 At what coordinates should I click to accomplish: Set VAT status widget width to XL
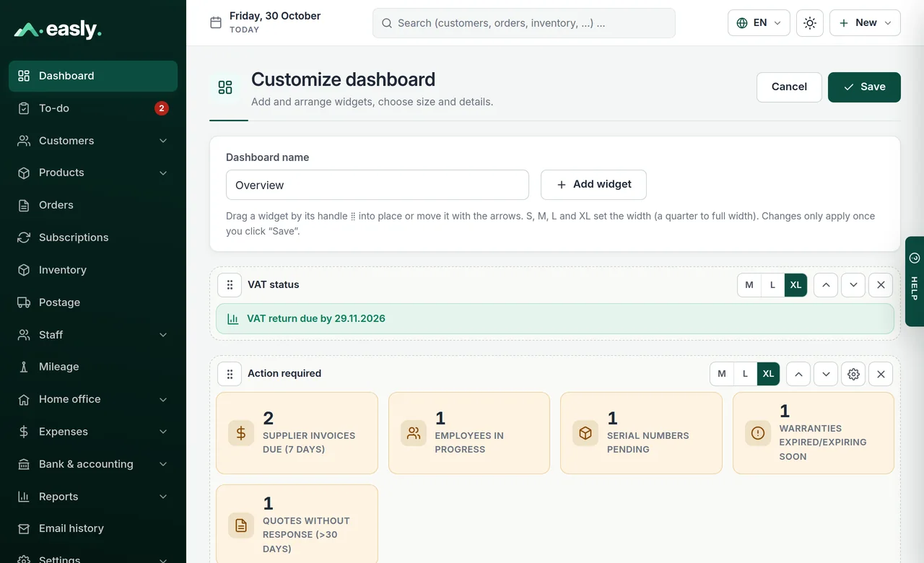pyautogui.click(x=796, y=285)
